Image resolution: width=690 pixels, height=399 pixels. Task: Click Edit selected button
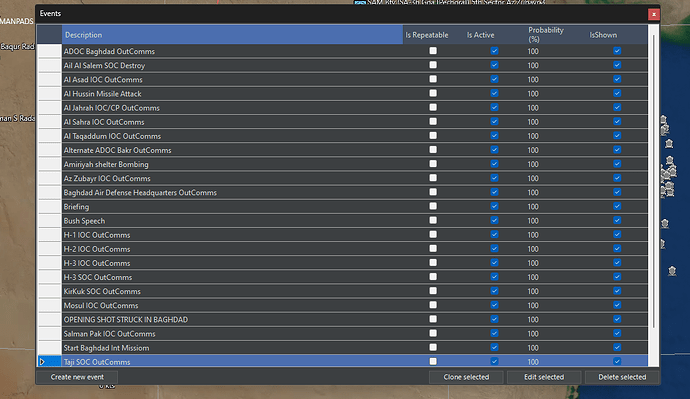point(544,377)
